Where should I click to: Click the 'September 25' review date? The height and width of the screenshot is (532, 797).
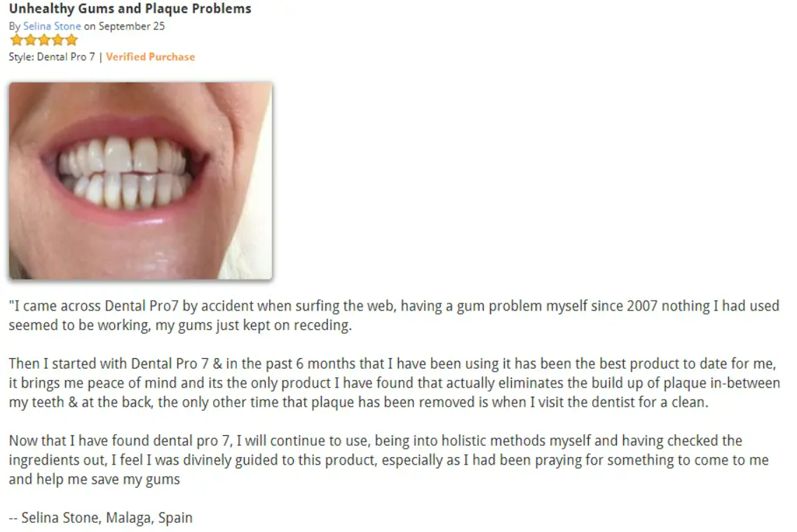point(132,26)
